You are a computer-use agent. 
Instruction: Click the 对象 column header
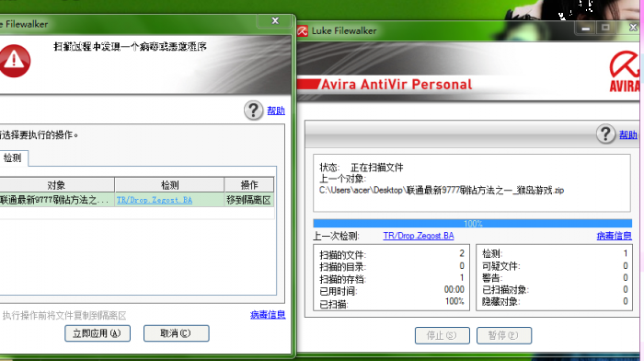[x=57, y=185]
